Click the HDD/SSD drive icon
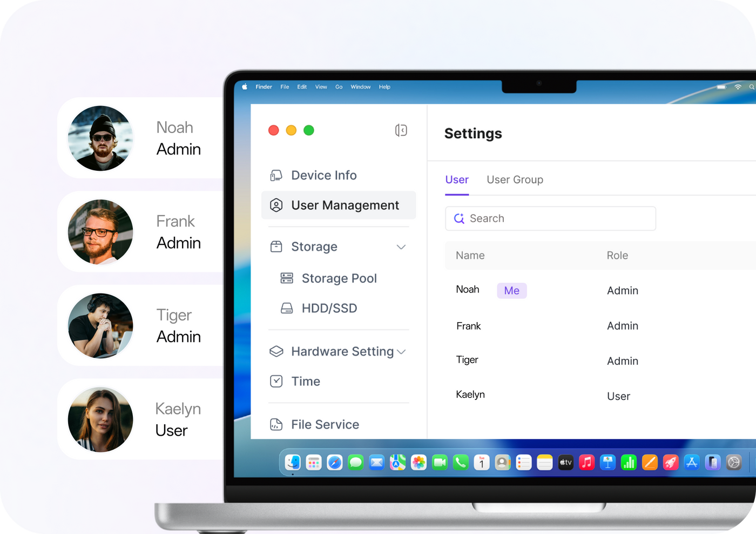Viewport: 756px width, 534px height. (x=287, y=308)
